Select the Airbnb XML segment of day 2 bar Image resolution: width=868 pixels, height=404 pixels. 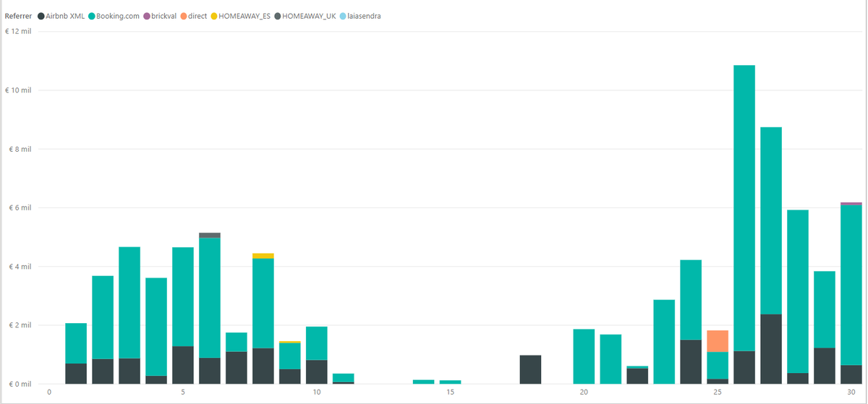102,371
